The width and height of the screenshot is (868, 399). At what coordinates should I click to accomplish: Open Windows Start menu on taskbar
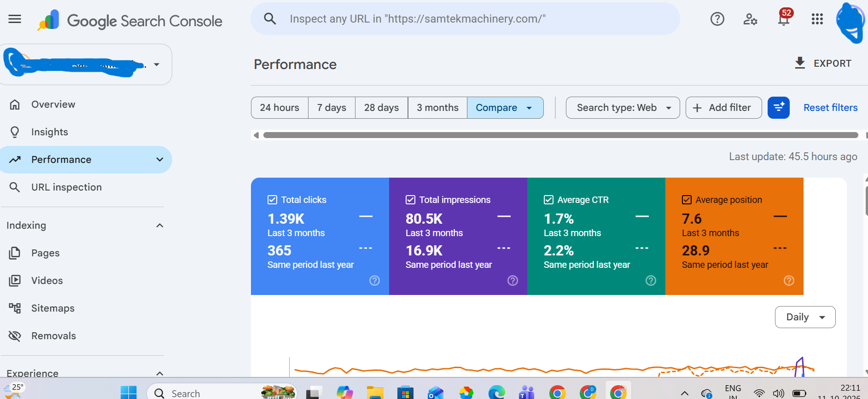[x=128, y=393]
